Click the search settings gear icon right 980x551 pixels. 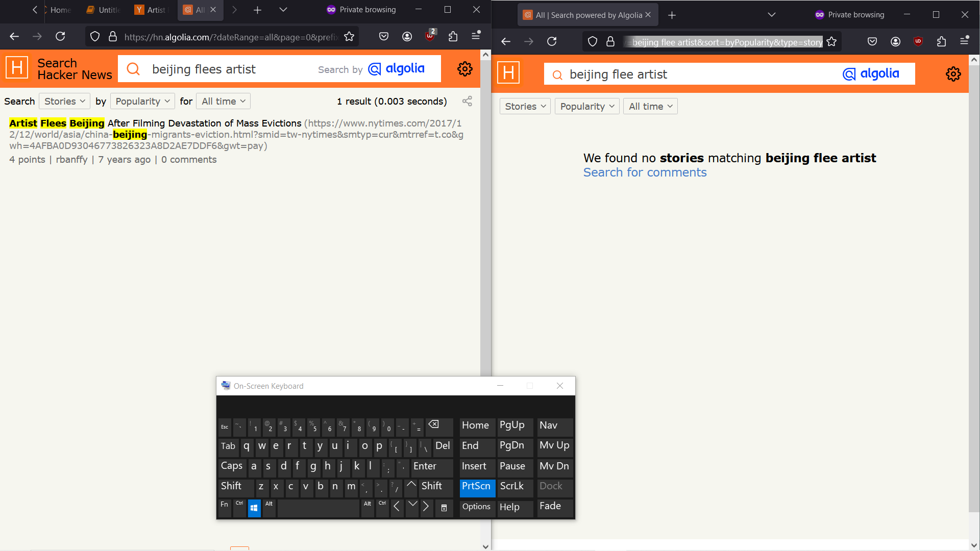954,73
